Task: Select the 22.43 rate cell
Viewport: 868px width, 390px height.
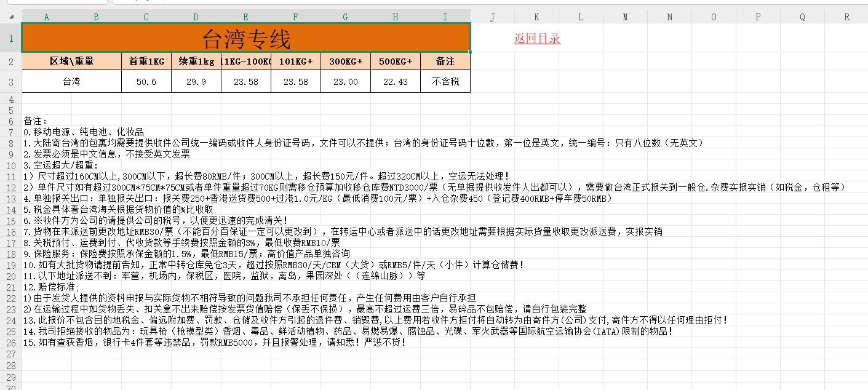Action: pos(396,81)
